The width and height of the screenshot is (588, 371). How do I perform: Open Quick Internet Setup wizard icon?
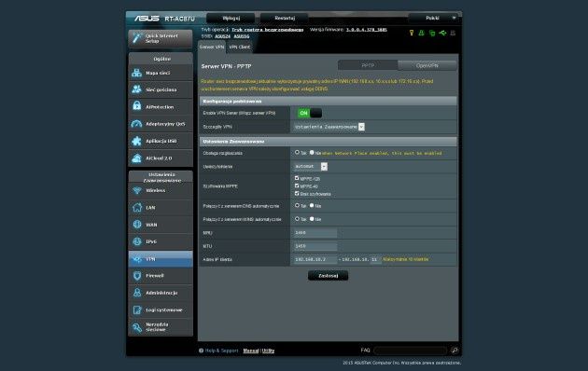137,38
